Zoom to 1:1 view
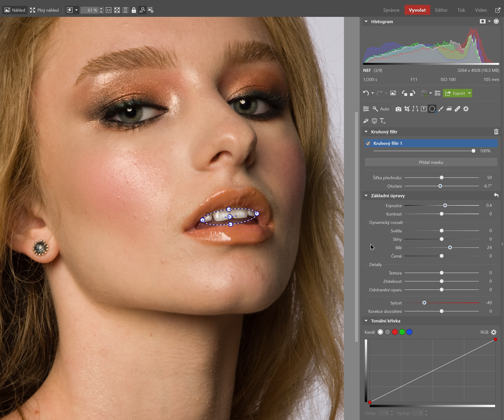The width and height of the screenshot is (504, 420). pyautogui.click(x=109, y=10)
